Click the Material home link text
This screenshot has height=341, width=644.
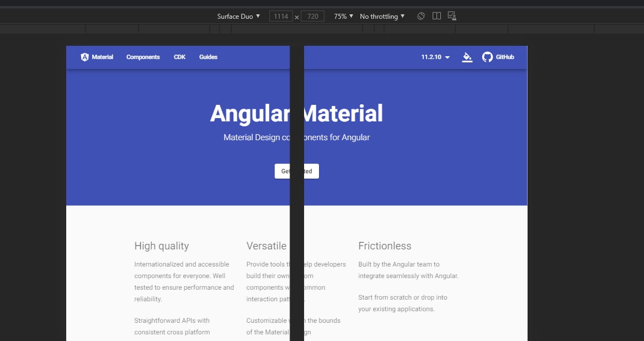(x=102, y=57)
